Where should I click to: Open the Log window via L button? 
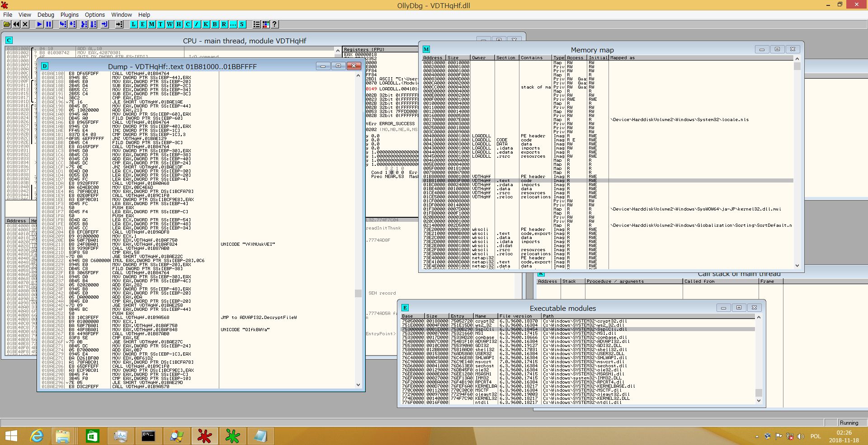point(134,24)
